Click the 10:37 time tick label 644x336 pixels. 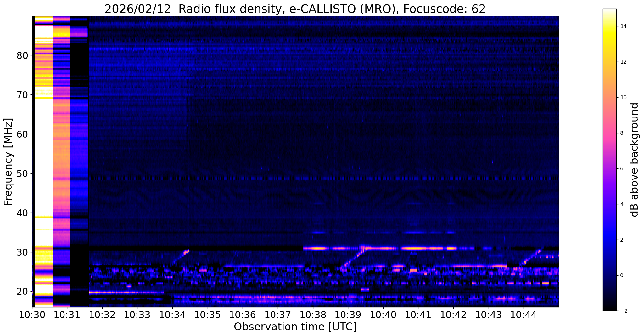(x=278, y=315)
